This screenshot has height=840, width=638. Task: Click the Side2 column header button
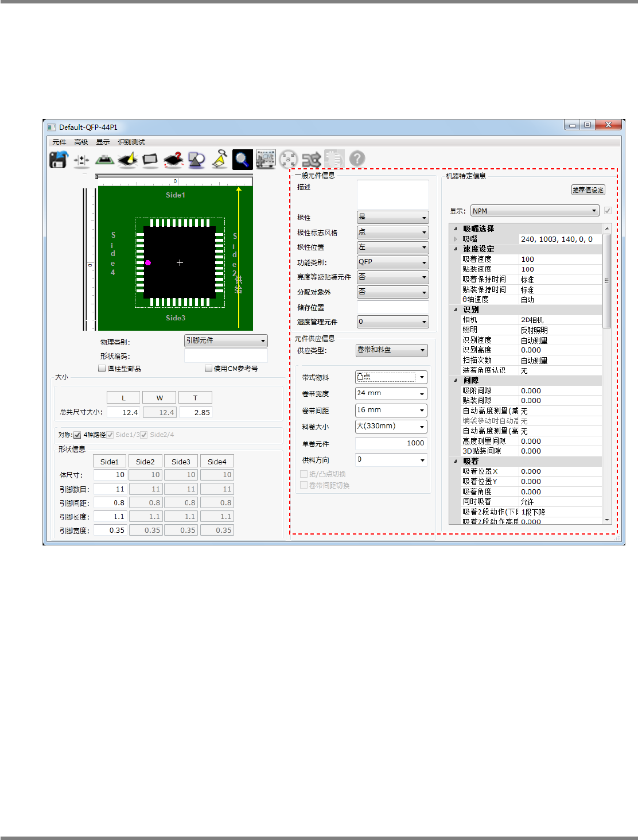pyautogui.click(x=145, y=461)
